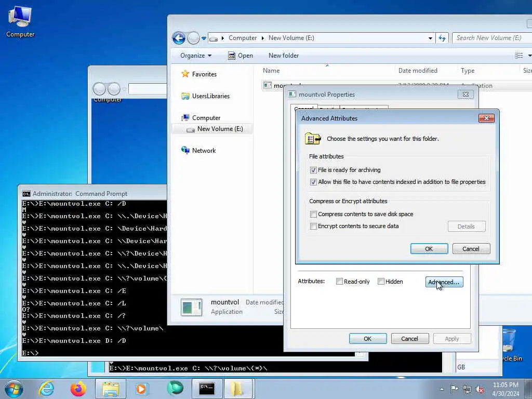Sort by Date modified column header
Image resolution: width=532 pixels, height=399 pixels.
click(418, 71)
